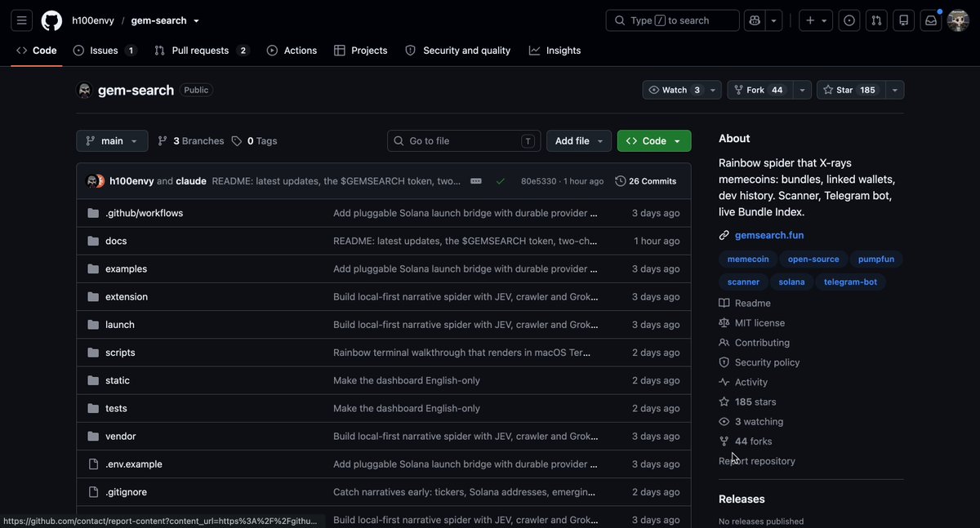Expand the Add file dropdown

point(579,141)
